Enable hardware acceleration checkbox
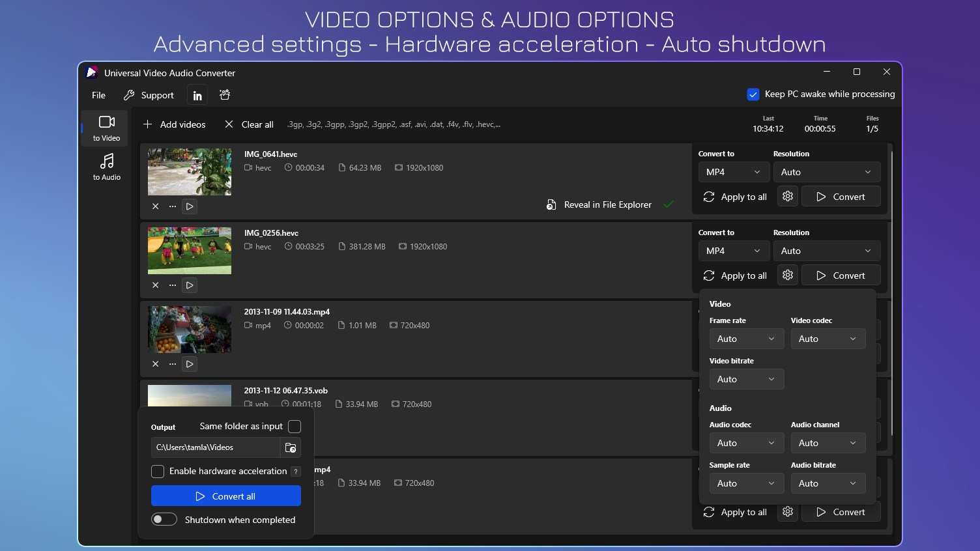This screenshot has height=551, width=980. [158, 471]
